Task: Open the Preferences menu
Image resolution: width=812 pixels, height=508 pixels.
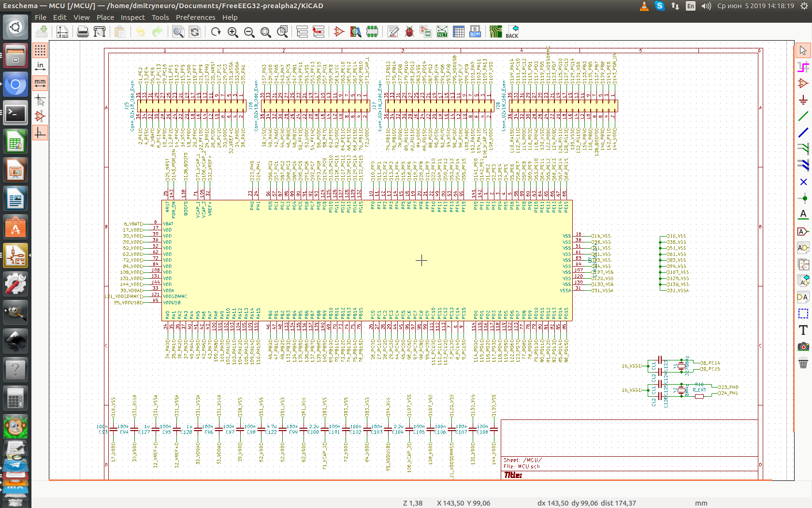Action: click(195, 17)
